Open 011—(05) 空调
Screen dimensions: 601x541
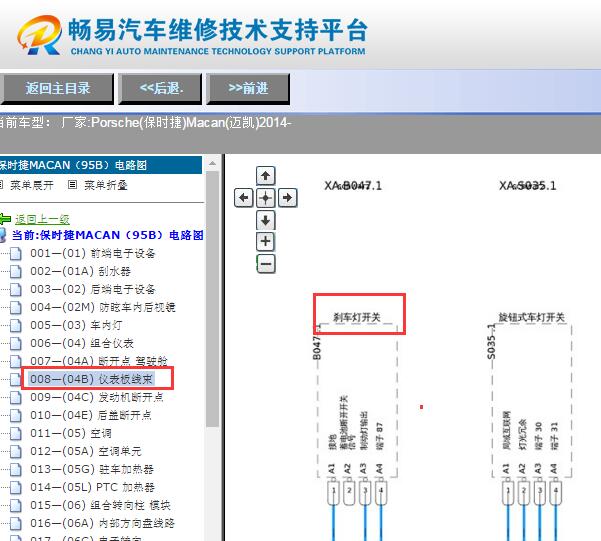tap(71, 434)
